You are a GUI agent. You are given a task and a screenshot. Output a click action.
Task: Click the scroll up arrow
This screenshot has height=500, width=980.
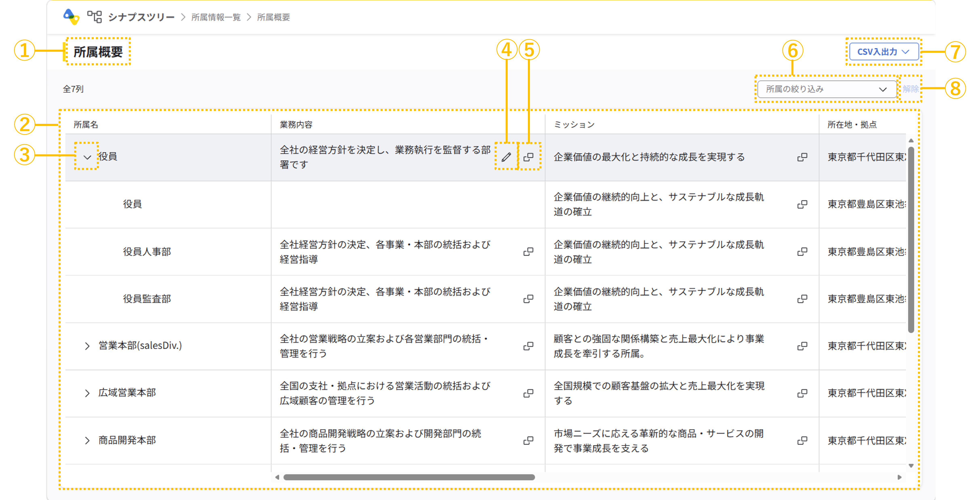coord(911,141)
